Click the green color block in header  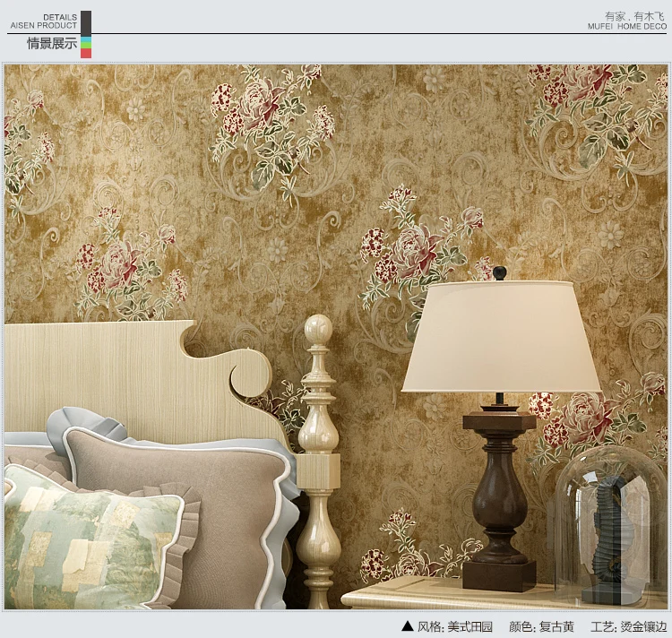(86, 45)
